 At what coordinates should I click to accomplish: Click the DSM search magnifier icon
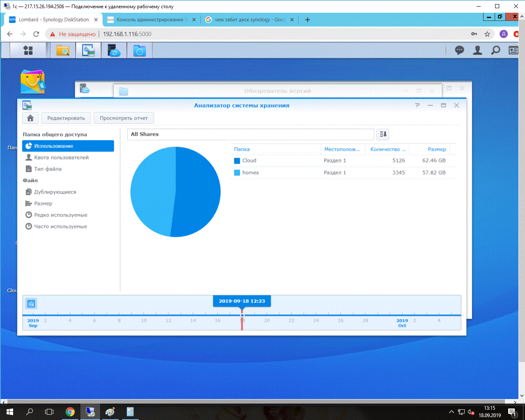click(x=495, y=50)
